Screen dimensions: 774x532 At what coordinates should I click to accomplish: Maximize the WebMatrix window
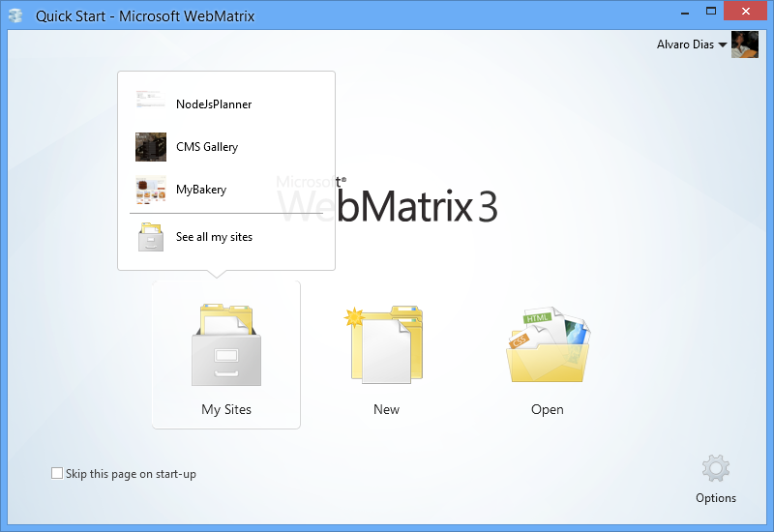click(x=711, y=12)
